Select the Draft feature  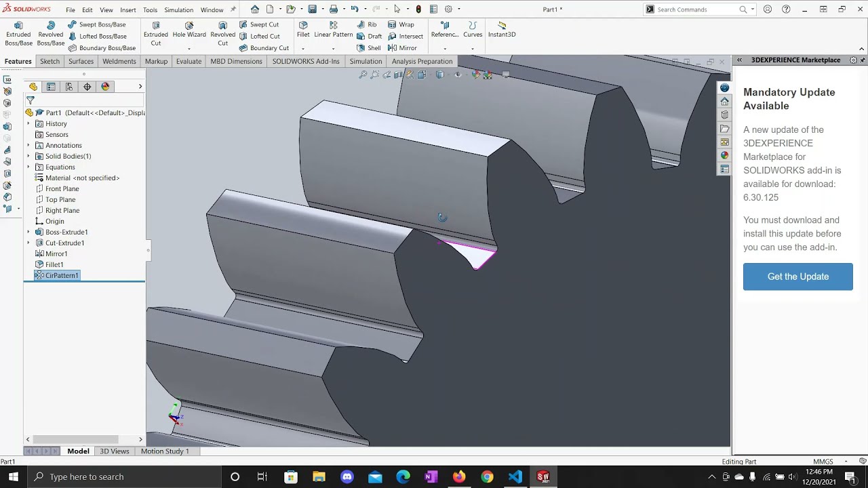pyautogui.click(x=370, y=36)
